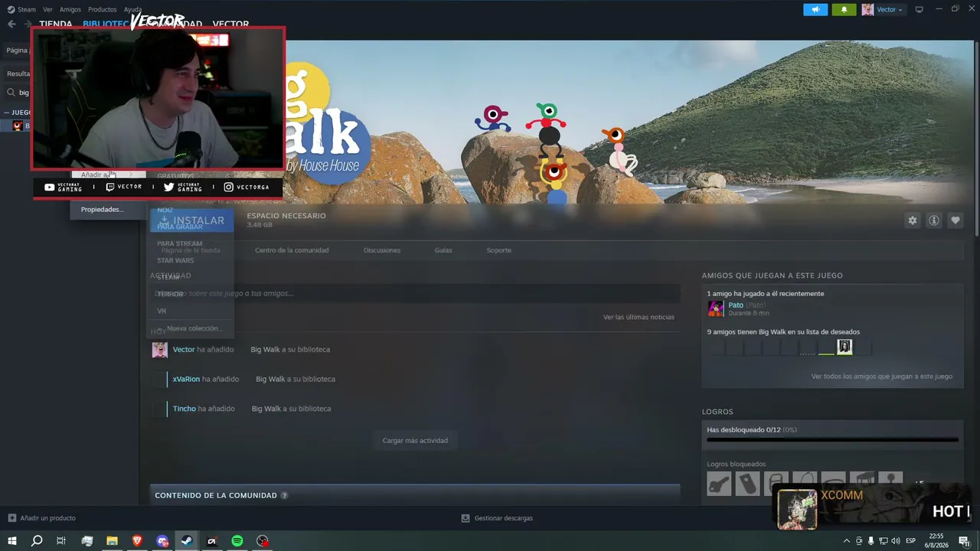Click the key locked achievement icon

point(719,484)
